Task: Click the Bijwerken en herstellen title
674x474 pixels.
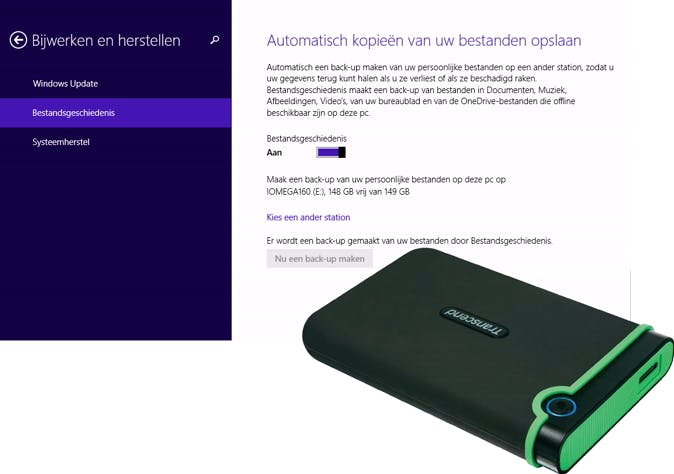Action: click(x=106, y=40)
